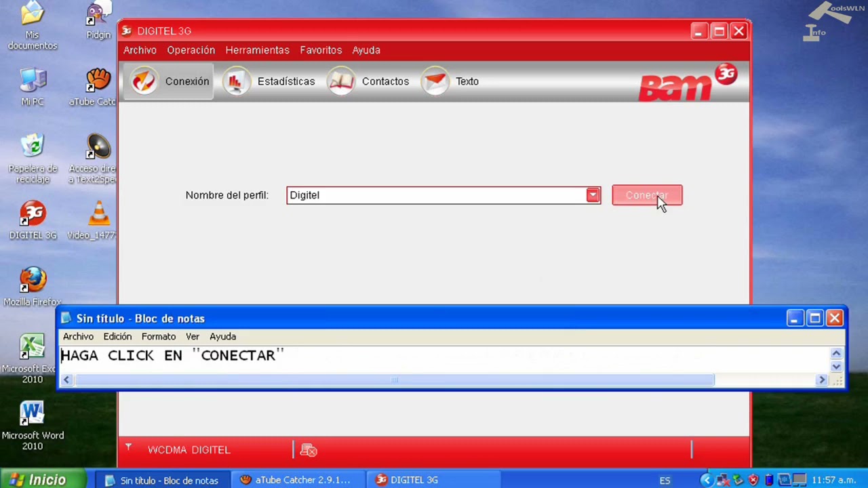Click the WCDMA DIGITEL status text
The image size is (868, 488).
189,450
